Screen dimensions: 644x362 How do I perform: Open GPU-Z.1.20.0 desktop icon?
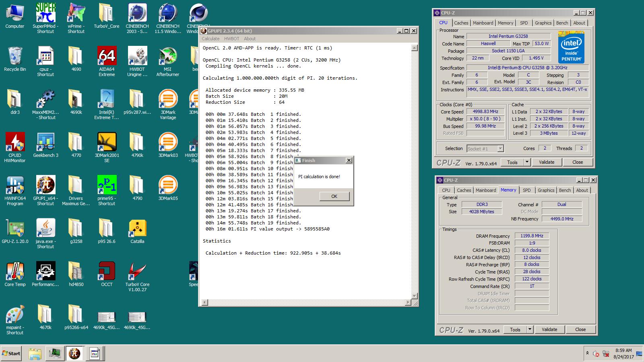pos(15,231)
